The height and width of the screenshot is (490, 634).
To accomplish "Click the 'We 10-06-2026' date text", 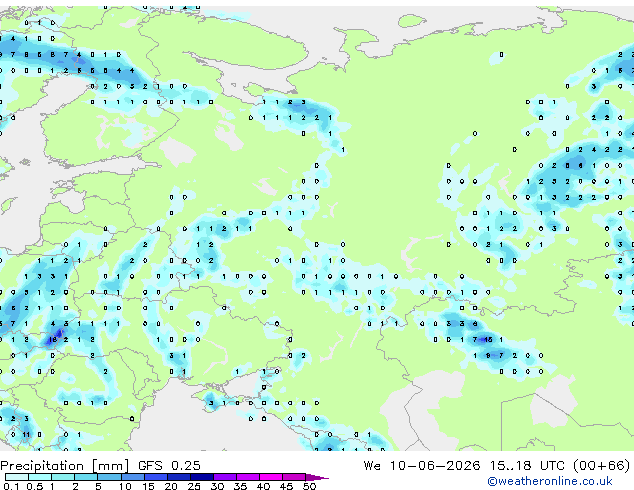I will tap(422, 466).
